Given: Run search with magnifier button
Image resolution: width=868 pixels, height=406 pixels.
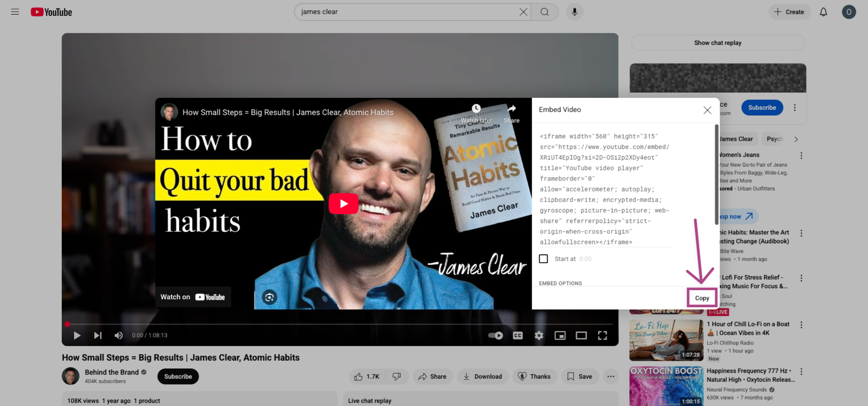Looking at the screenshot, I should click(544, 12).
